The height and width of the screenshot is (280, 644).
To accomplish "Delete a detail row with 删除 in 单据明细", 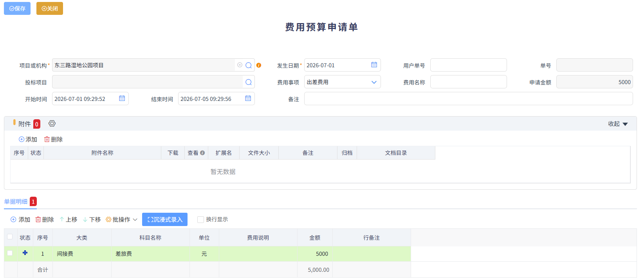I will (x=45, y=220).
